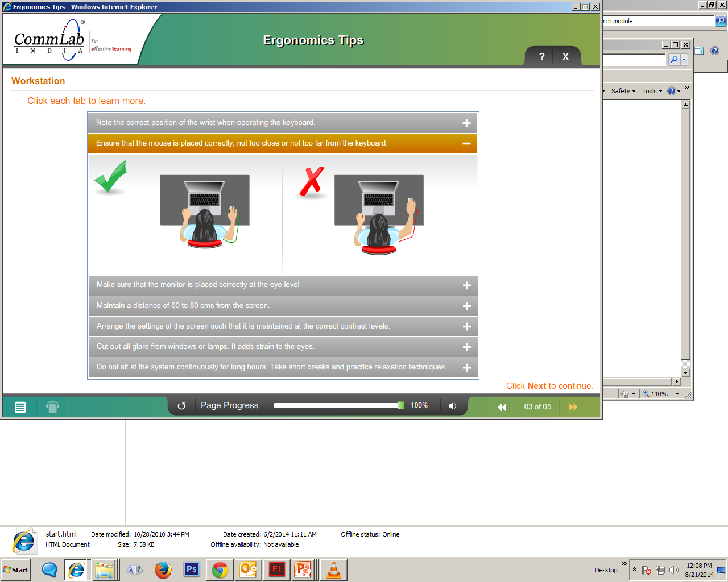Viewport: 728px width, 582px height.
Task: Open the Safety menu
Action: (x=623, y=91)
